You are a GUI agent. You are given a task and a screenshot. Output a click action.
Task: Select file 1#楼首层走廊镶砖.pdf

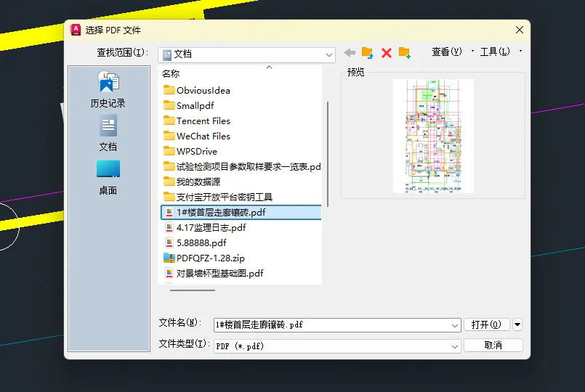coord(241,213)
